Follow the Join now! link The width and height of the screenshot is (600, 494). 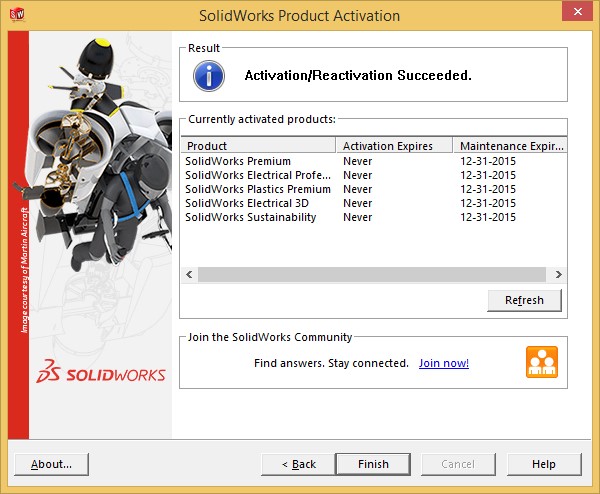click(x=444, y=363)
